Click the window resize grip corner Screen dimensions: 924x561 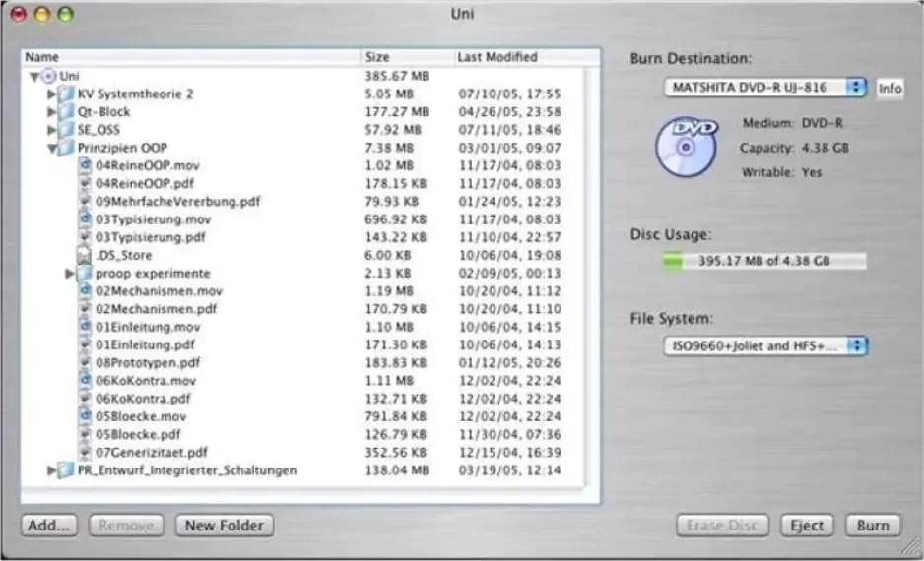pyautogui.click(x=911, y=547)
